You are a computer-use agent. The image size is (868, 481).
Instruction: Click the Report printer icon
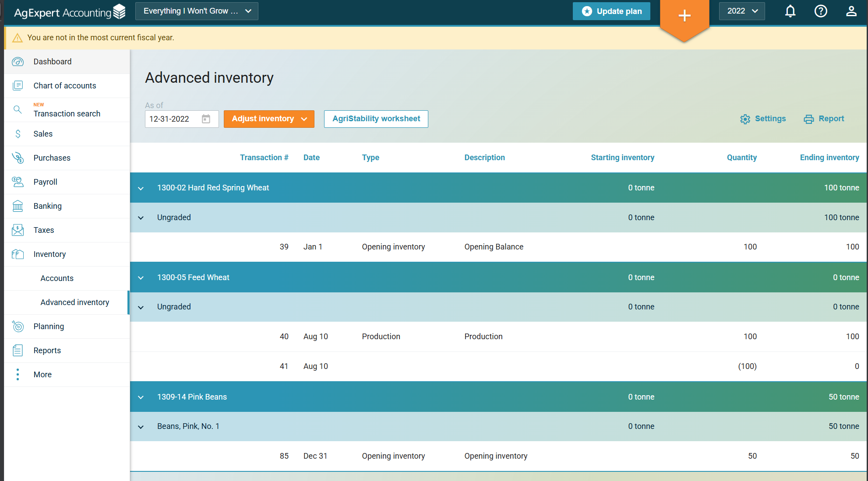pyautogui.click(x=808, y=119)
